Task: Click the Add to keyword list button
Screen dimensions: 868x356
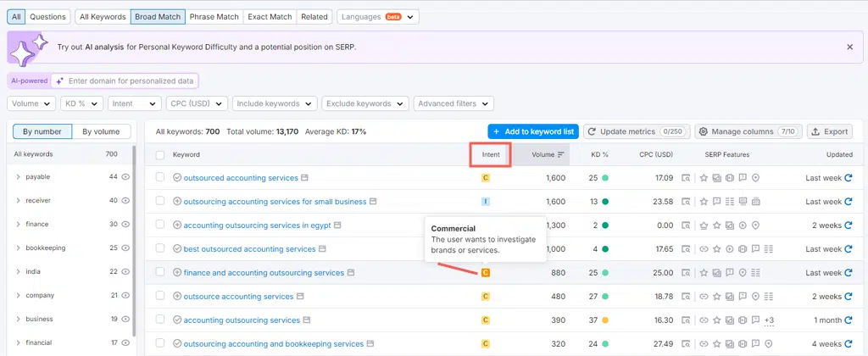Action: pos(533,131)
